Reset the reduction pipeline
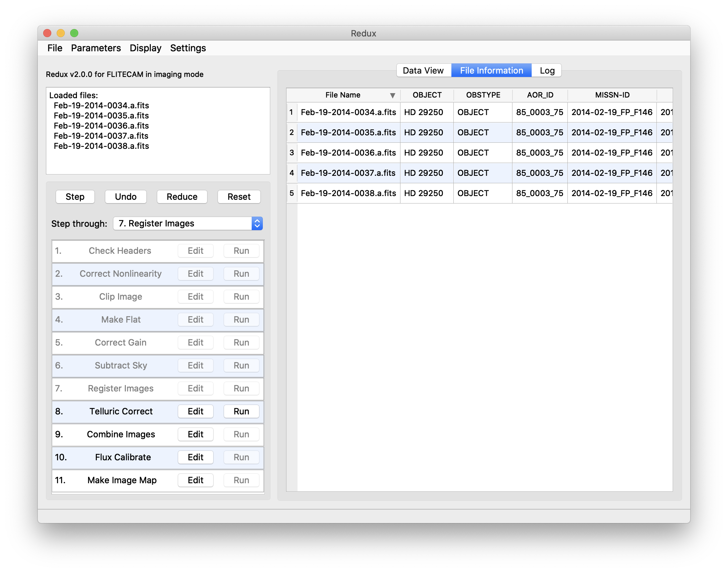This screenshot has width=728, height=573. pos(239,196)
